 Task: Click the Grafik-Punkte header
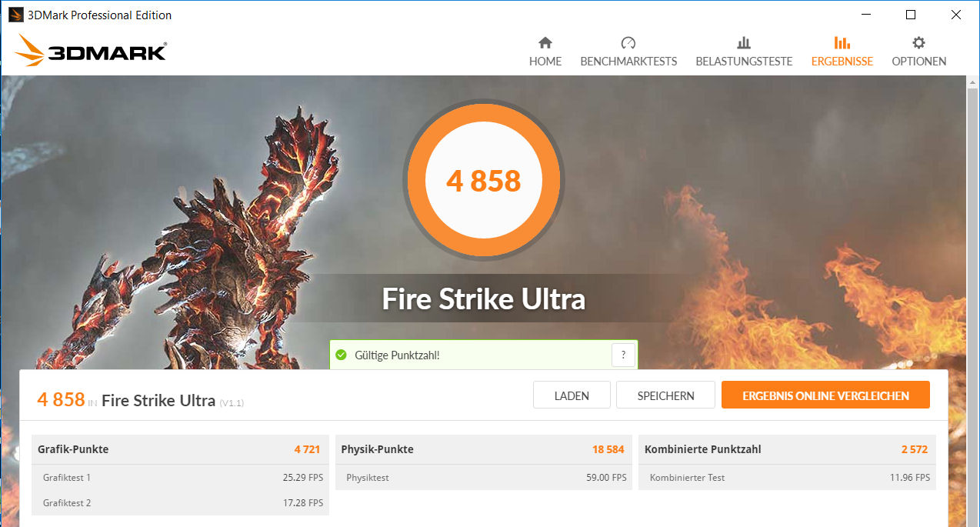click(179, 449)
